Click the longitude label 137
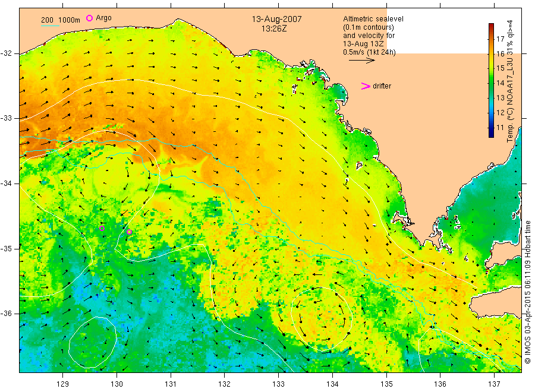The width and height of the screenshot is (535, 392). [x=494, y=384]
